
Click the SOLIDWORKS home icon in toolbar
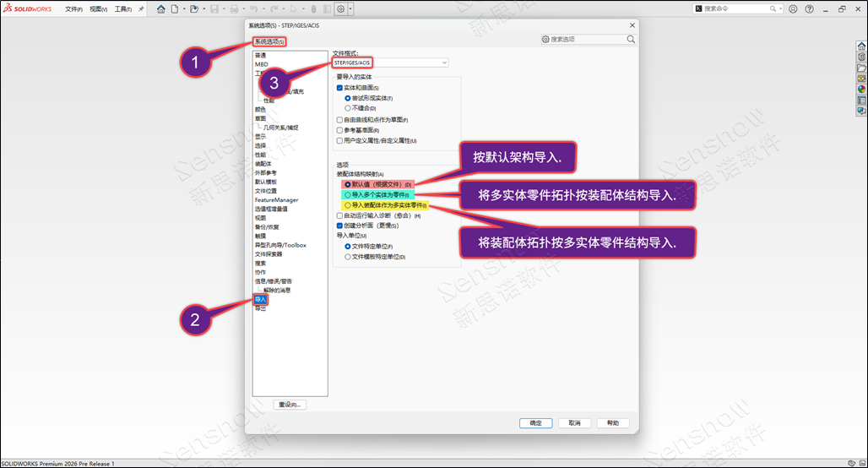tap(160, 8)
